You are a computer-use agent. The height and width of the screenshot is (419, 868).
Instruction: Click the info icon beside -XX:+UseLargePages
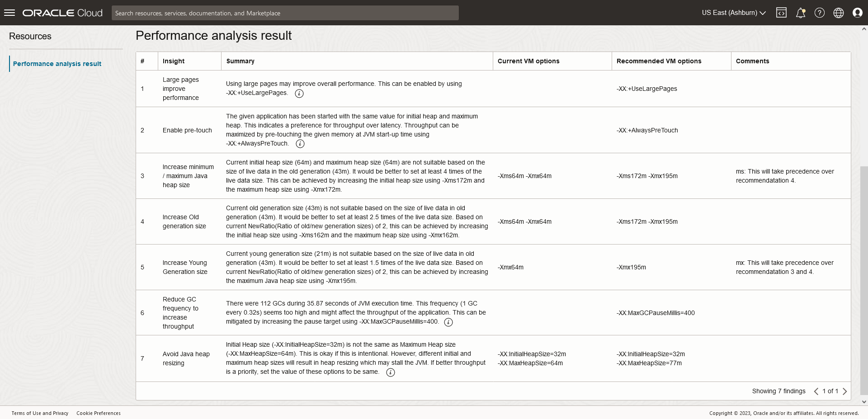pos(299,94)
